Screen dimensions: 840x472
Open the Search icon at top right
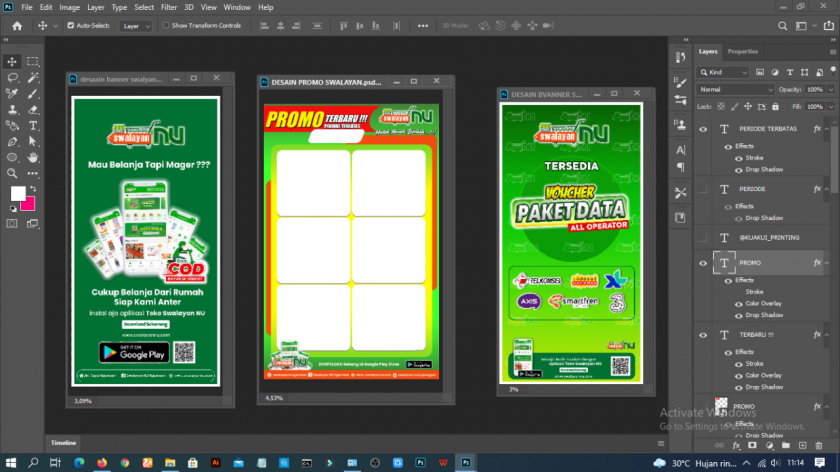tap(783, 26)
